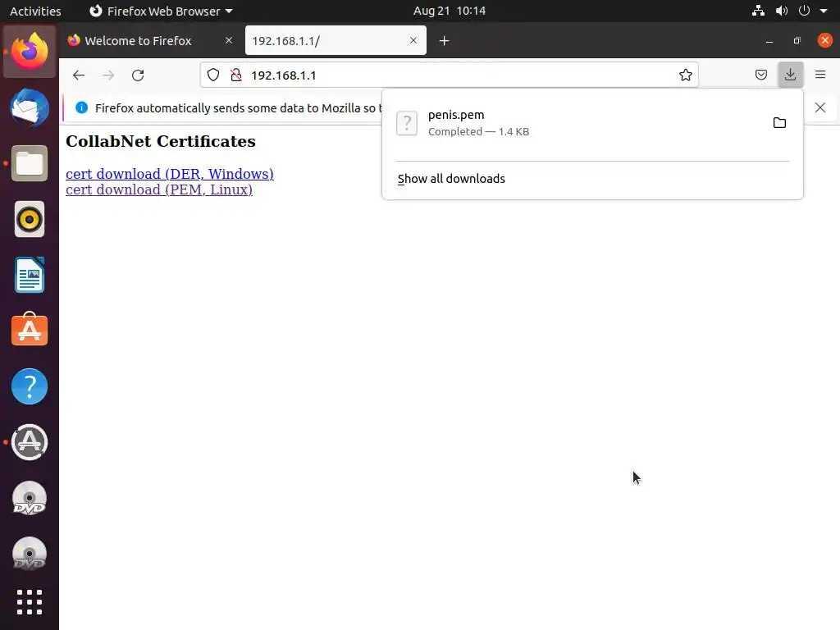Screen dimensions: 840x630
Task: Open the Help icon in the dock
Action: [x=30, y=386]
